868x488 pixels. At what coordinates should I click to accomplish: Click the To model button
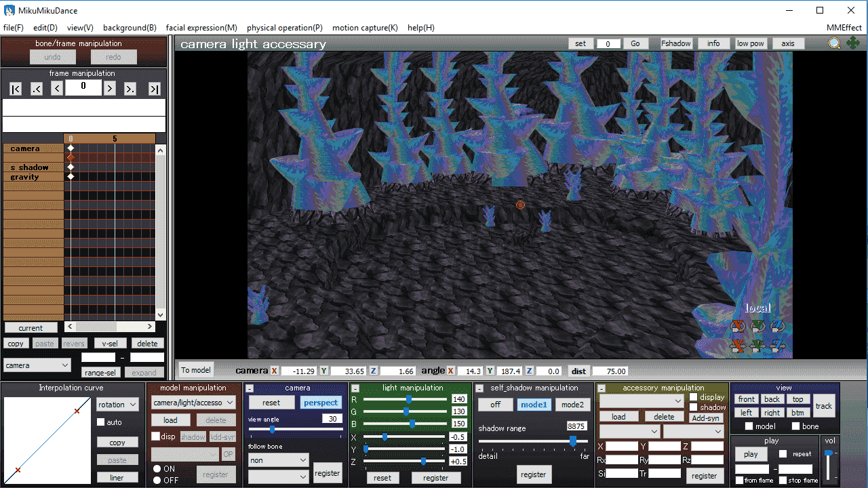[196, 370]
